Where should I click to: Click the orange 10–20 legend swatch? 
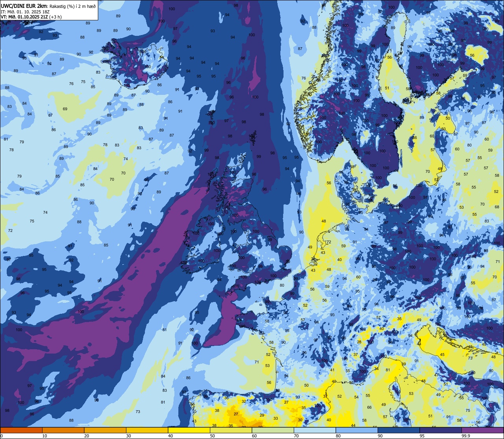(63, 430)
